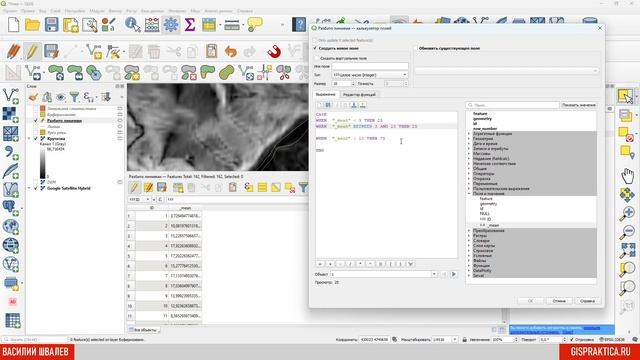640x360 pixels.
Task: Click 'Отмена' button in field calculator
Action: [559, 301]
